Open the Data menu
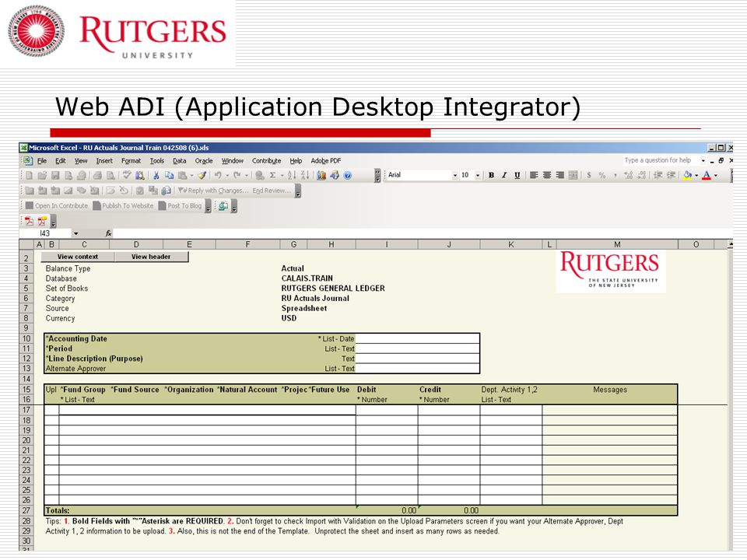Viewport: 747px width, 560px height. tap(179, 161)
